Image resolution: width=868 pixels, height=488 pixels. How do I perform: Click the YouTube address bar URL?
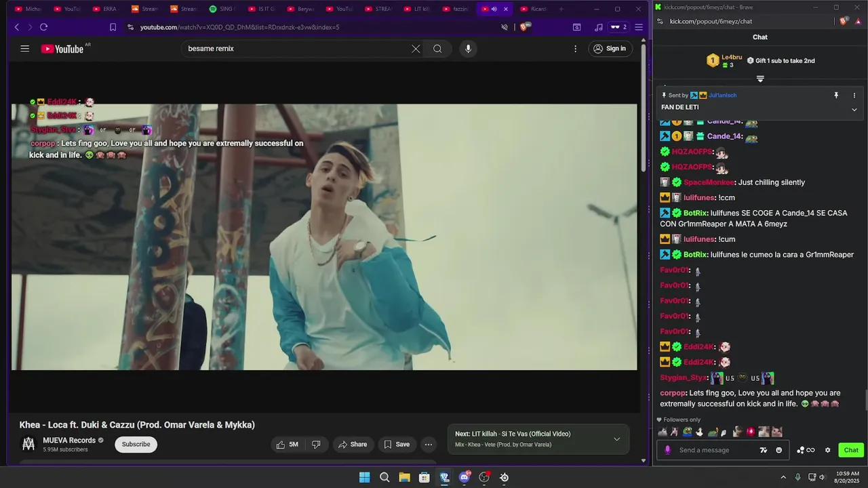[239, 27]
